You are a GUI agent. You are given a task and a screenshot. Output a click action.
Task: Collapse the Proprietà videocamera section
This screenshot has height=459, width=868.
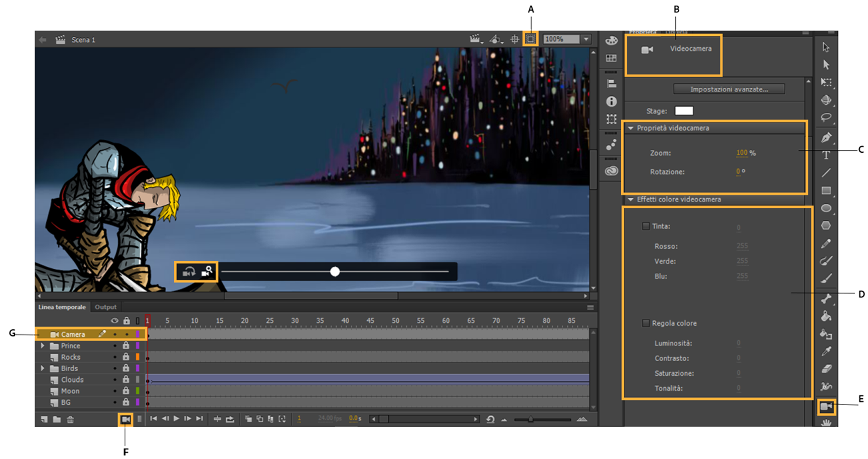[631, 128]
